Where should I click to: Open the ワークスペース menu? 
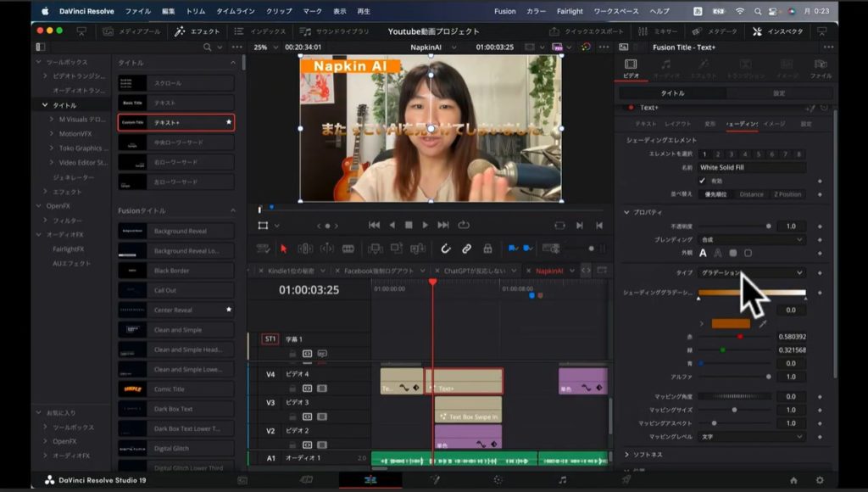click(616, 11)
